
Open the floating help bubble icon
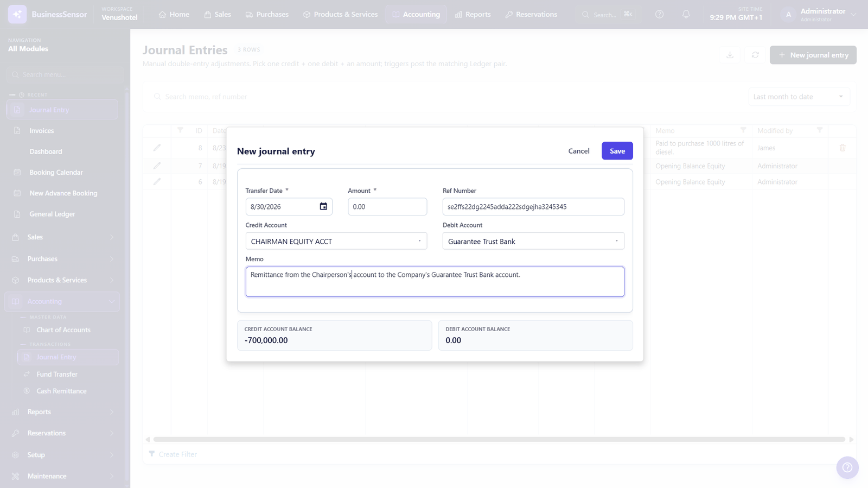[847, 467]
